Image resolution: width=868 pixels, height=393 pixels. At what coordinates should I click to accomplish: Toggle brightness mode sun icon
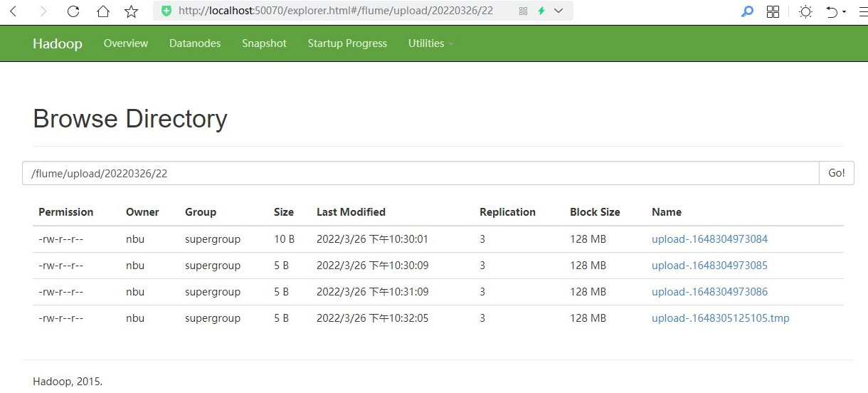tap(805, 11)
